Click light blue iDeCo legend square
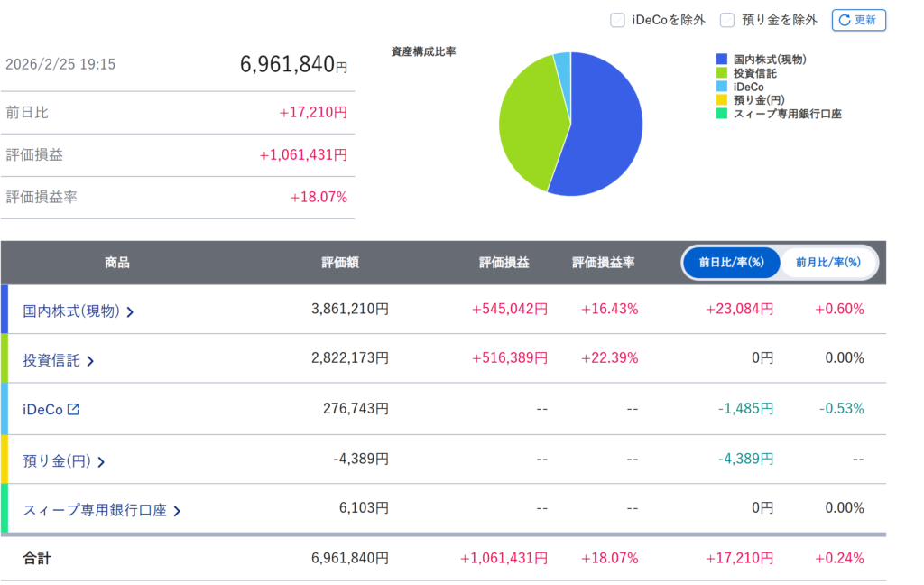 click(722, 87)
